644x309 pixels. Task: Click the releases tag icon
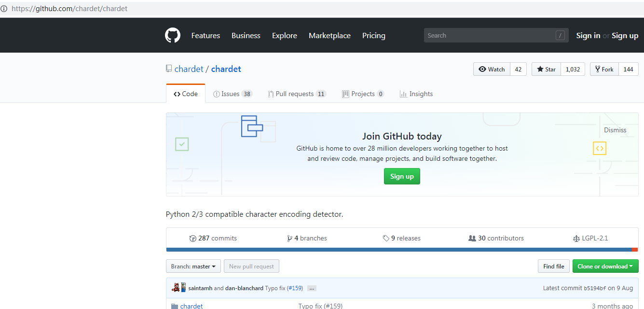point(386,239)
